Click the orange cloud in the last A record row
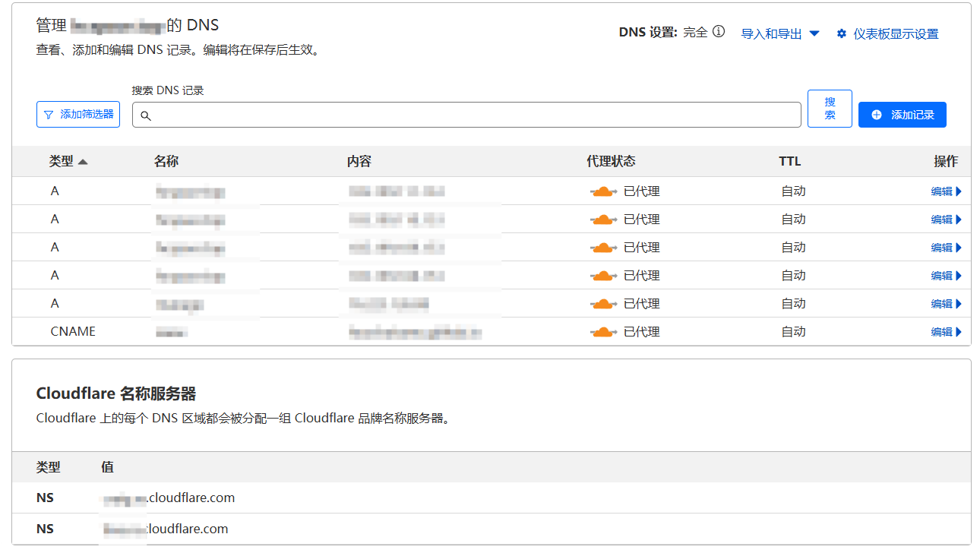Viewport: 980px width, 553px height. click(603, 304)
